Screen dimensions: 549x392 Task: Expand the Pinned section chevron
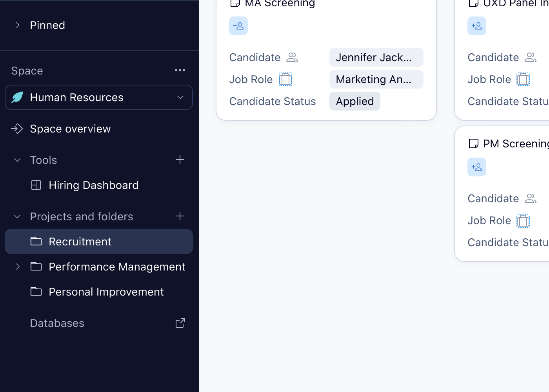coord(18,25)
